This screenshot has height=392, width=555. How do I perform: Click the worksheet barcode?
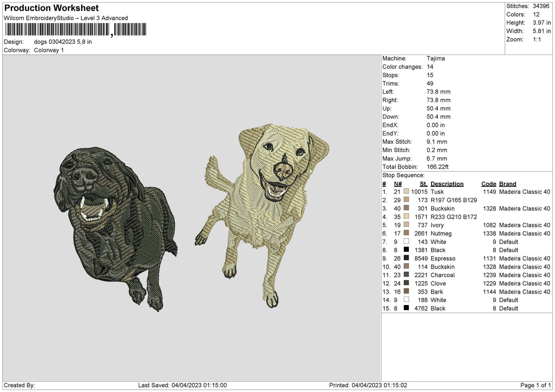pyautogui.click(x=75, y=30)
